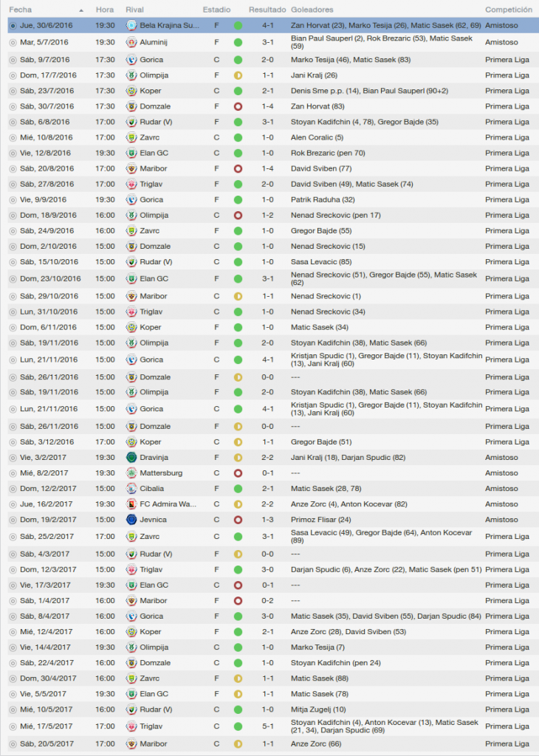Toggle the Fecha column sort arrow
This screenshot has width=539, height=756.
81,10
